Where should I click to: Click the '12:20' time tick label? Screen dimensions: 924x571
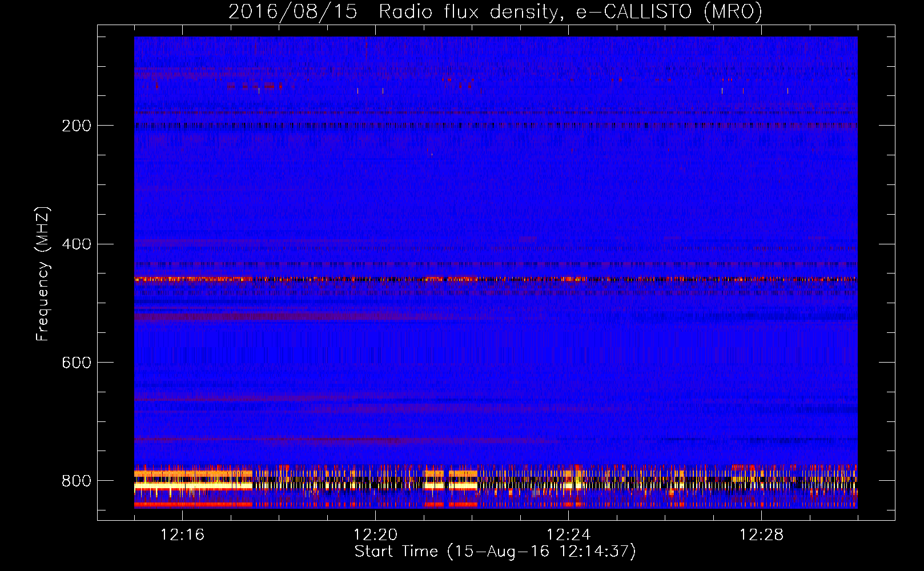pos(375,535)
